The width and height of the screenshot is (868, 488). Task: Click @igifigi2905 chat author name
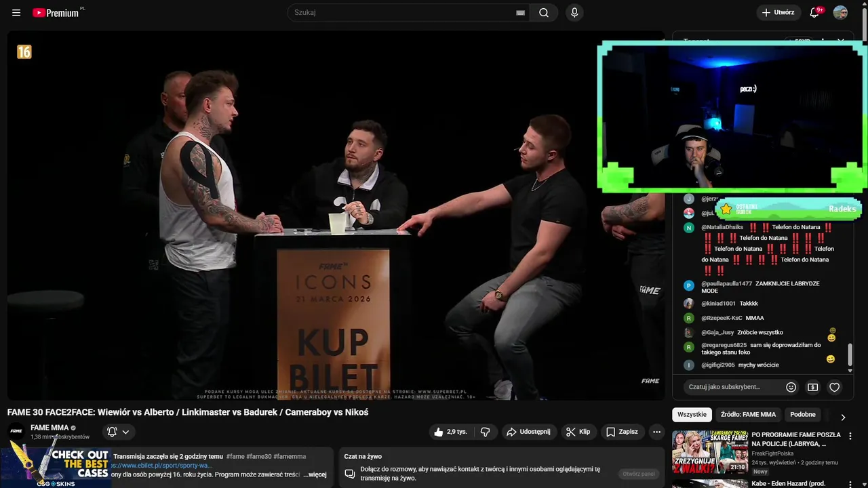pyautogui.click(x=718, y=365)
